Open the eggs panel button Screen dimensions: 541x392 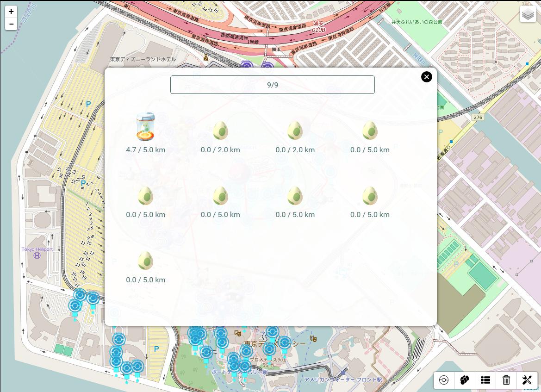click(464, 380)
